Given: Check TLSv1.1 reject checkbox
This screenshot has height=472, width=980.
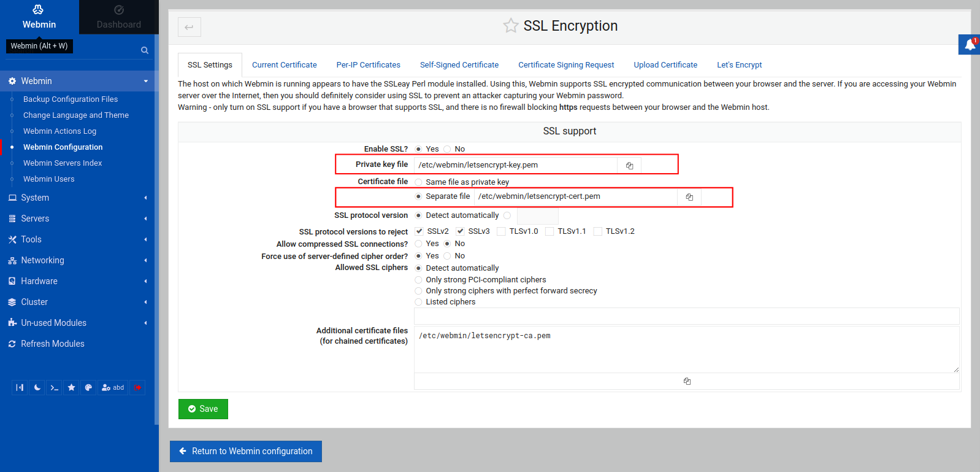Looking at the screenshot, I should [549, 231].
